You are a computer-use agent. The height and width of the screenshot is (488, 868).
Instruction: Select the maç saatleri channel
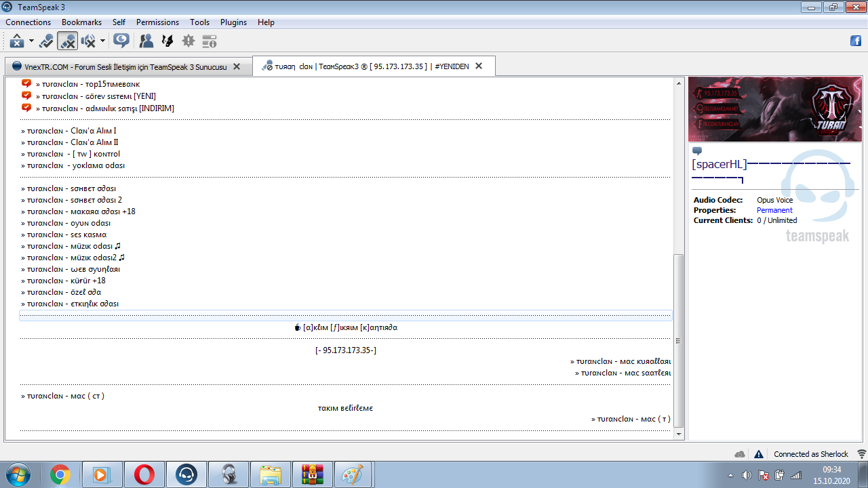pos(623,373)
